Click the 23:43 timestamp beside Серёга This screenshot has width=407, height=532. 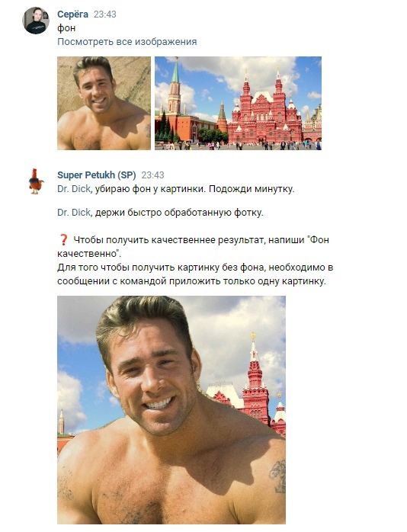pos(105,14)
